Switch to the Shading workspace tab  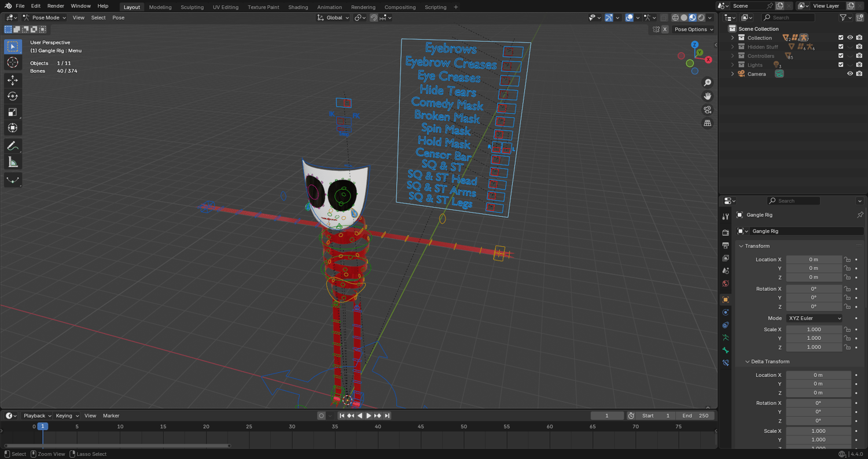point(298,7)
